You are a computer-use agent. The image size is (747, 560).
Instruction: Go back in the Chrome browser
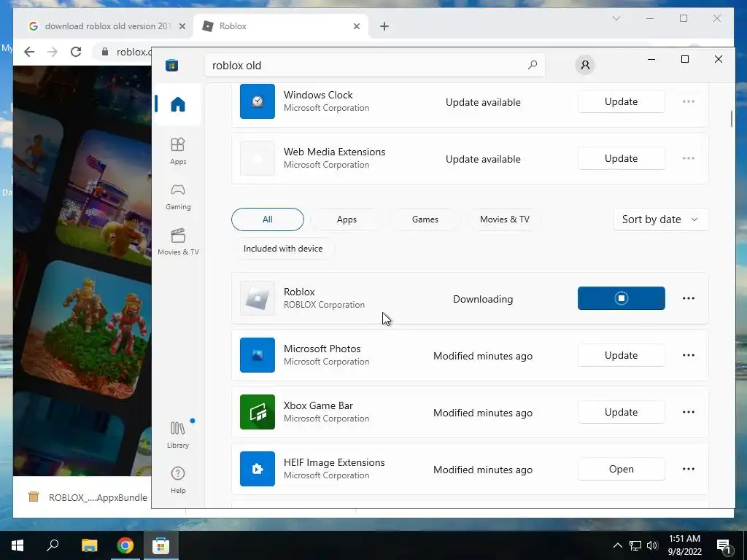tap(29, 52)
